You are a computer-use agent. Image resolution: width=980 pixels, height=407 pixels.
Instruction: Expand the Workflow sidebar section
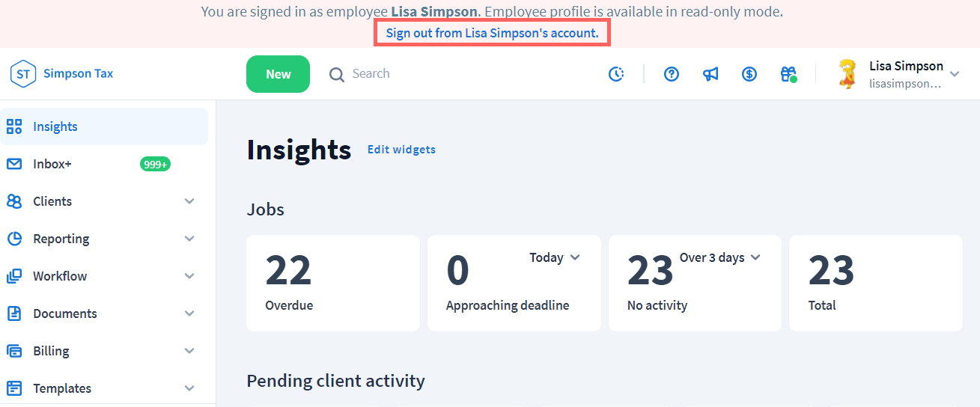189,276
